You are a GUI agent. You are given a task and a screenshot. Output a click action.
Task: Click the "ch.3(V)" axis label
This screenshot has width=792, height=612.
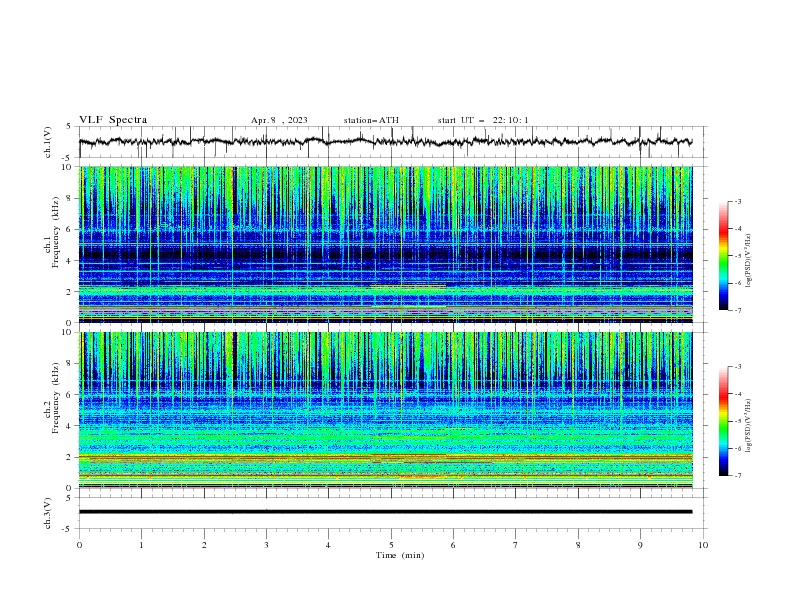48,513
